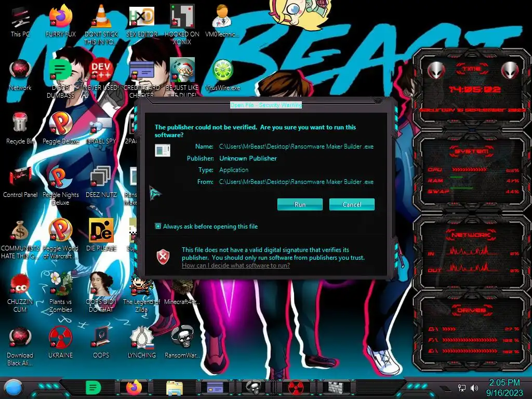Viewport: 532px width, 399px height.
Task: Click the credit card taskbar icon
Action: click(x=215, y=388)
